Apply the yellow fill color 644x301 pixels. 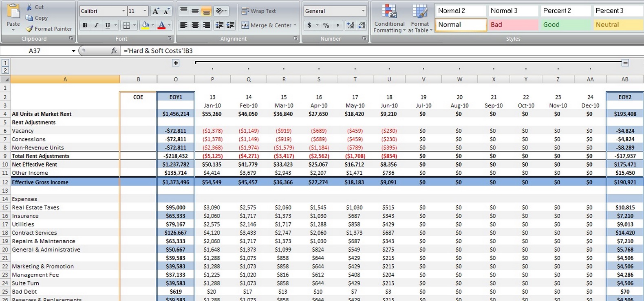click(x=146, y=25)
